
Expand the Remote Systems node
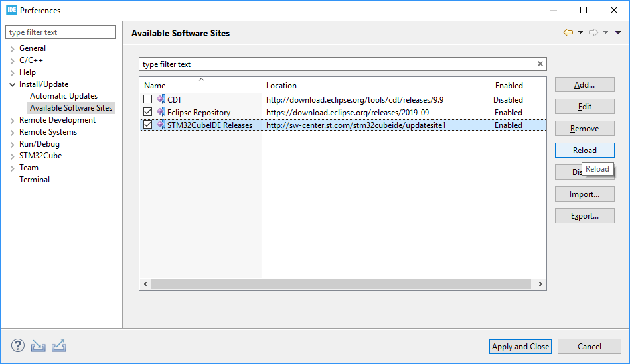point(12,133)
